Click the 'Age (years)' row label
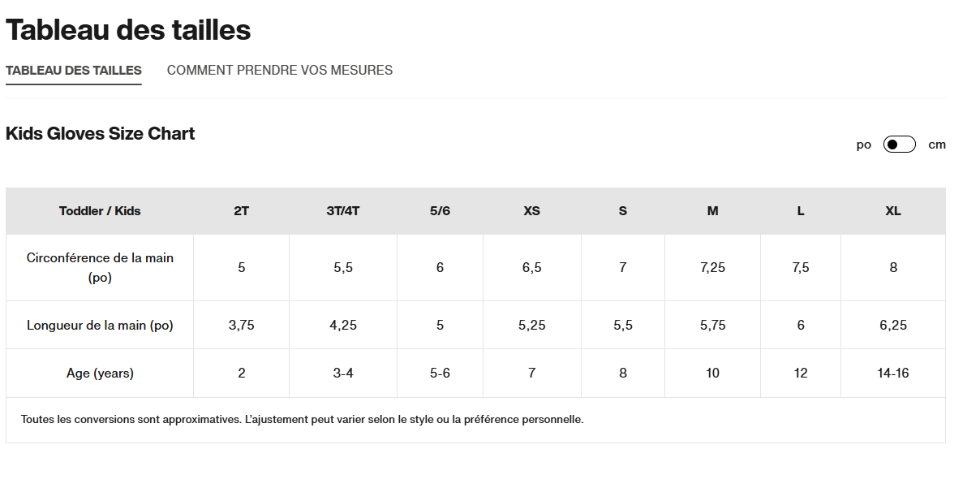This screenshot has width=980, height=488. point(100,374)
